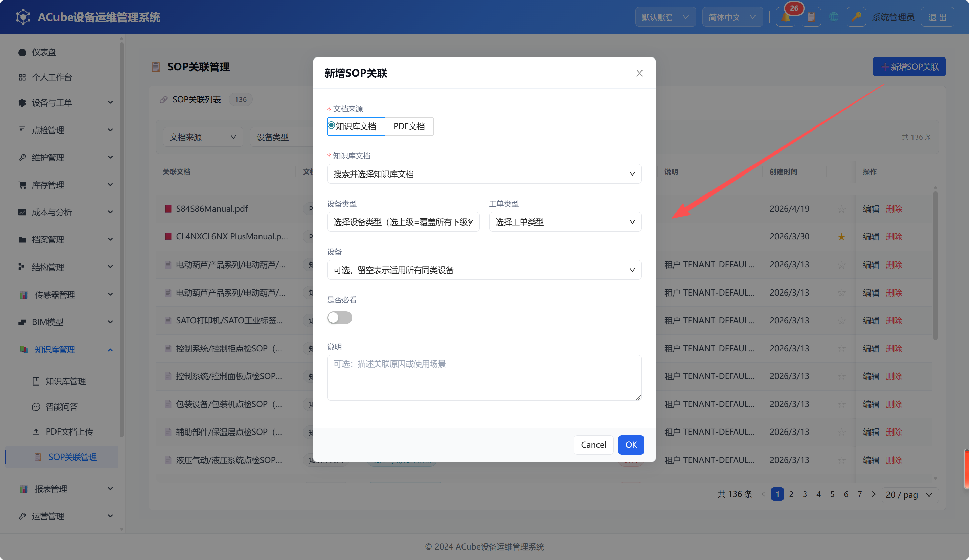
Task: Click the 新增SOP关联 button
Action: click(x=909, y=67)
